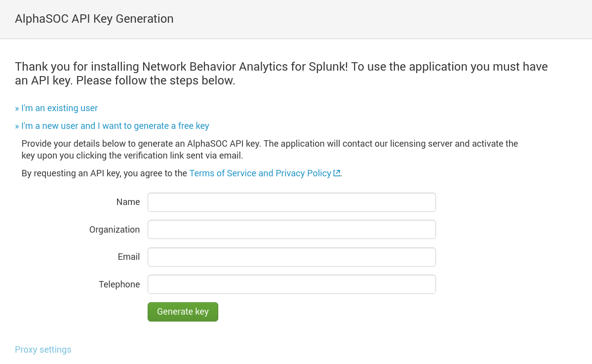
Task: Open the Proxy settings link
Action: pos(43,350)
